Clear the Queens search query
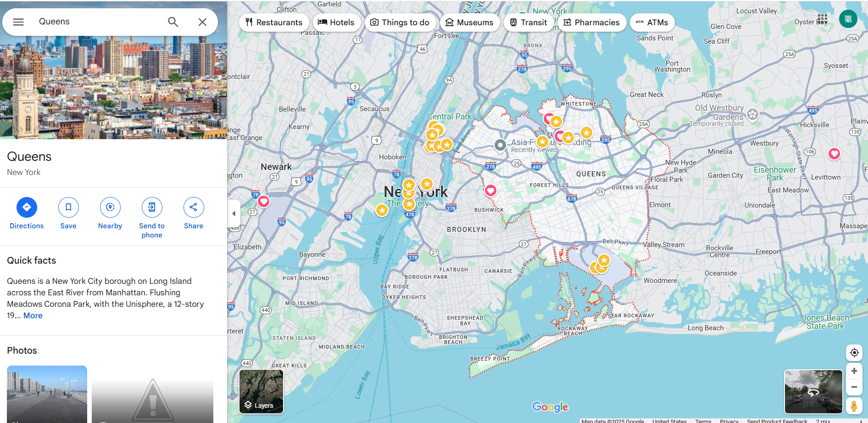The width and height of the screenshot is (868, 423). 202,22
